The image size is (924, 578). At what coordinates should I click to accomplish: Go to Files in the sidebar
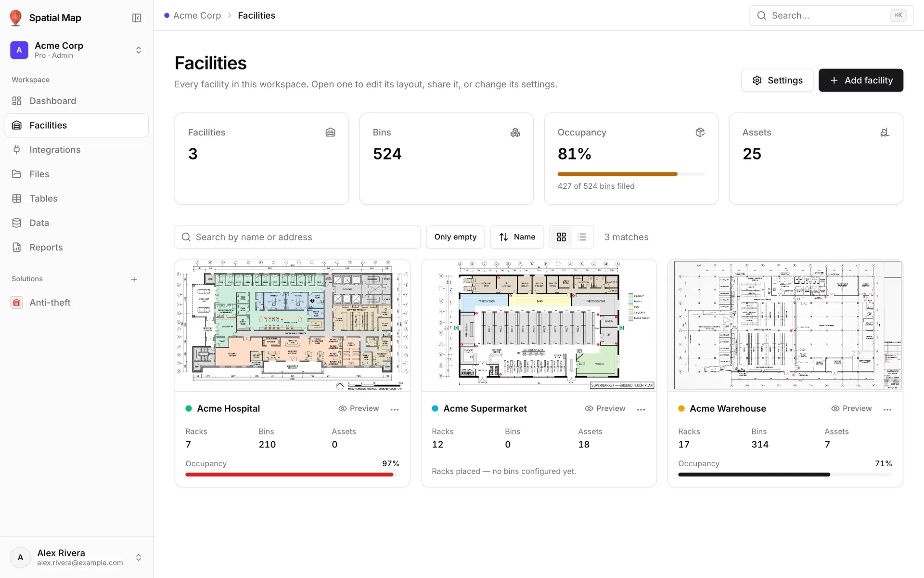tap(77, 174)
